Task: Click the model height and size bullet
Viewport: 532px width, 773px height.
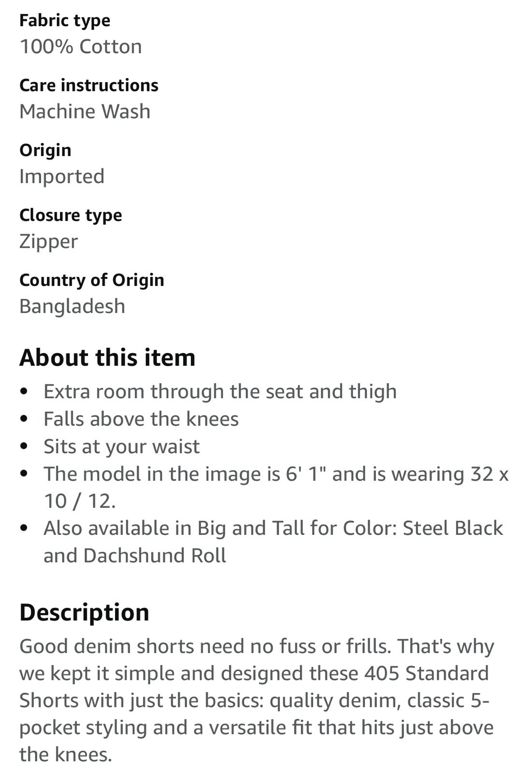Action: (x=276, y=487)
